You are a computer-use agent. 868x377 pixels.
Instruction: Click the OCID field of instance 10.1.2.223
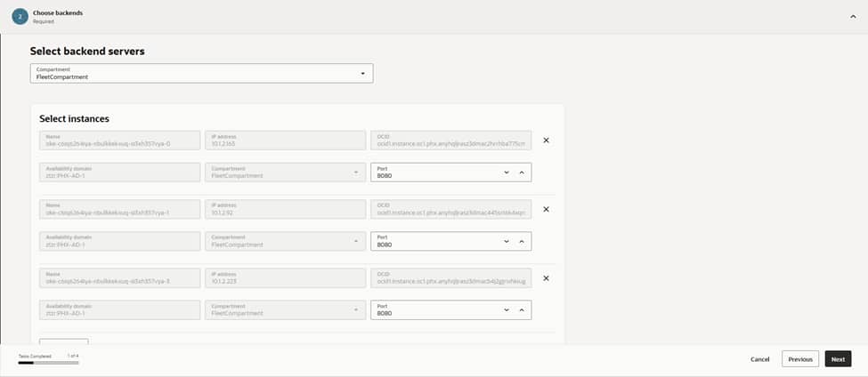451,278
